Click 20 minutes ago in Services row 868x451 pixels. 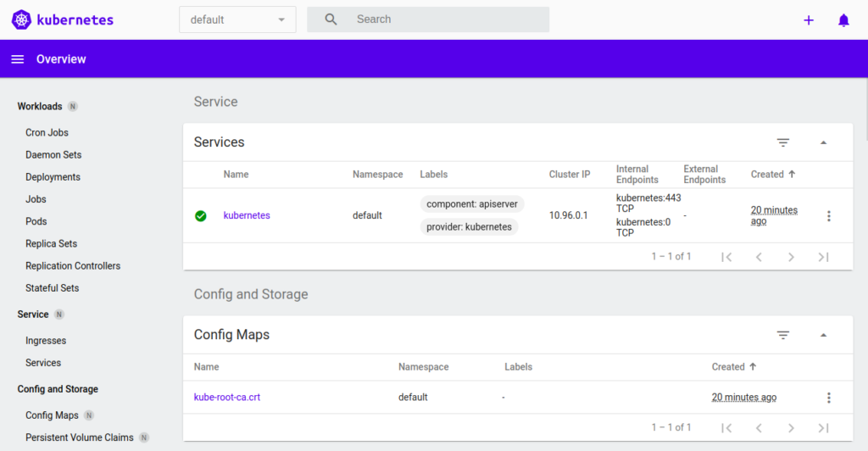point(774,216)
